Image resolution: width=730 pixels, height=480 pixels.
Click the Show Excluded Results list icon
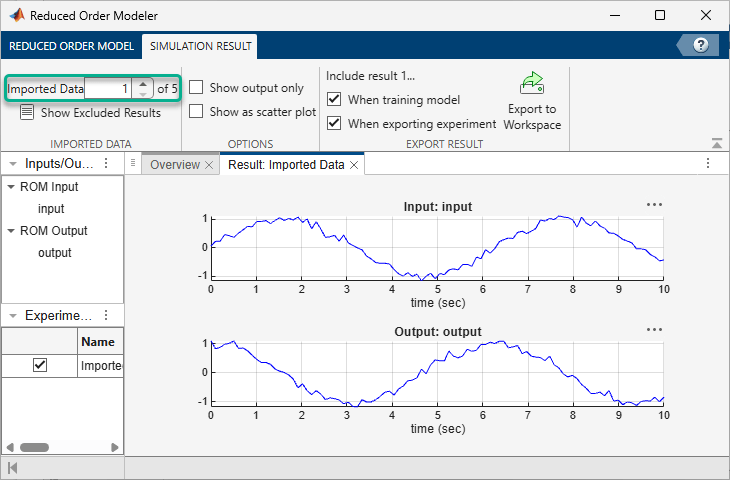click(27, 112)
